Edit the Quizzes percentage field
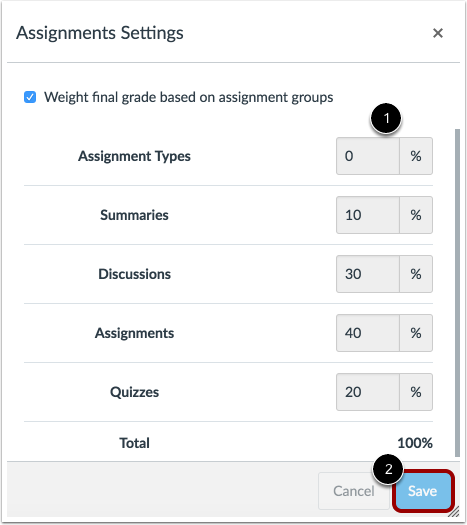Screen dimensions: 467x525 pos(368,392)
